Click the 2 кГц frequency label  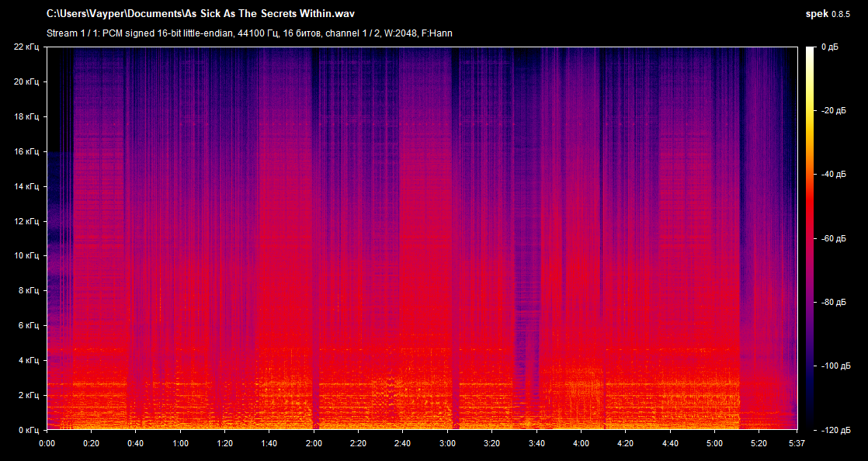(x=28, y=395)
